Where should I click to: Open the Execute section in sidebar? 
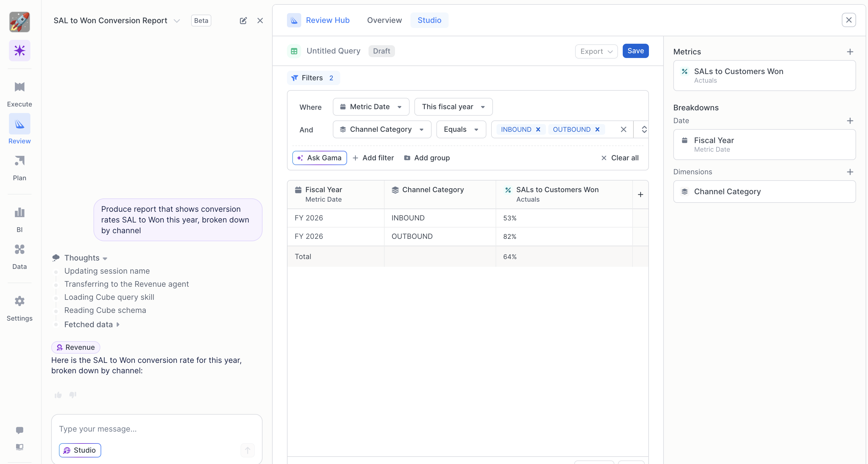20,94
